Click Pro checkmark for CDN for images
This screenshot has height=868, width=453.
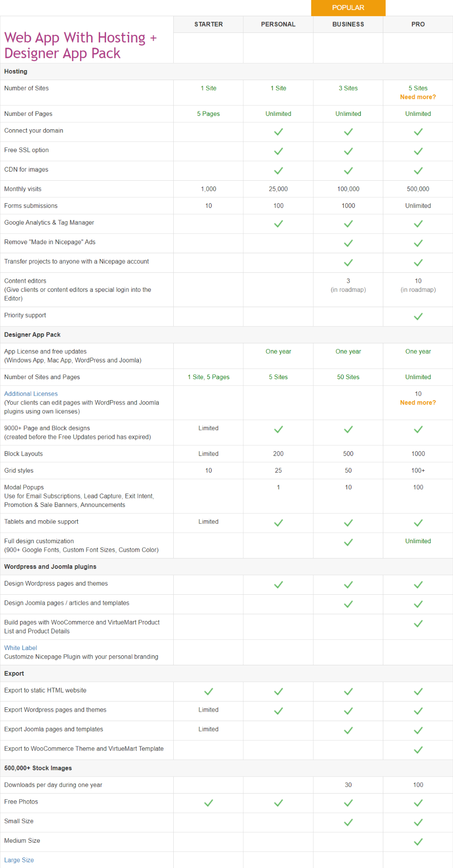(418, 171)
